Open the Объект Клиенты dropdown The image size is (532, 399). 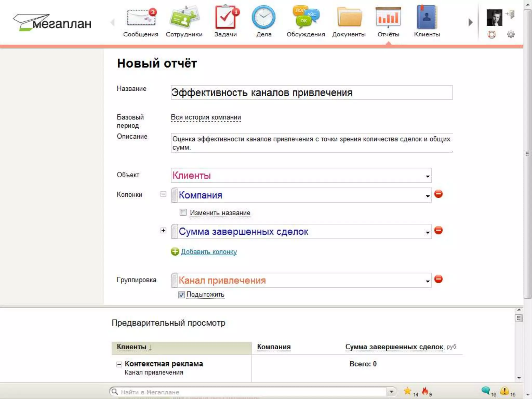[x=301, y=175]
